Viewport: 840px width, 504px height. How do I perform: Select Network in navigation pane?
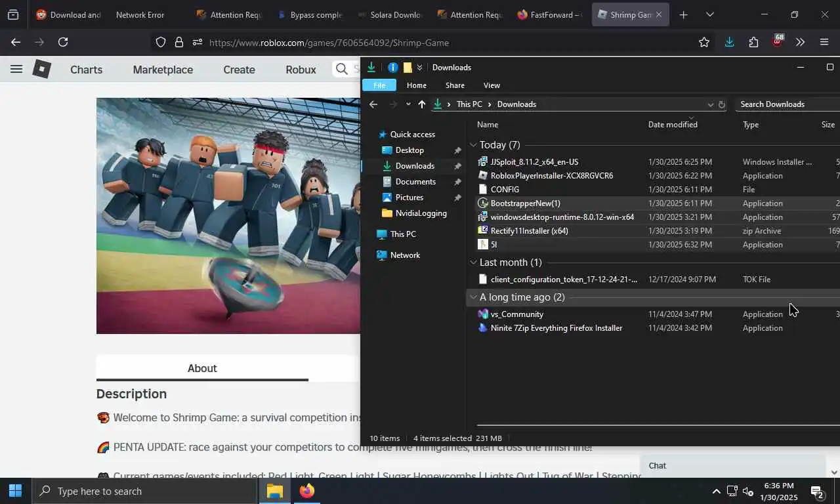point(405,255)
